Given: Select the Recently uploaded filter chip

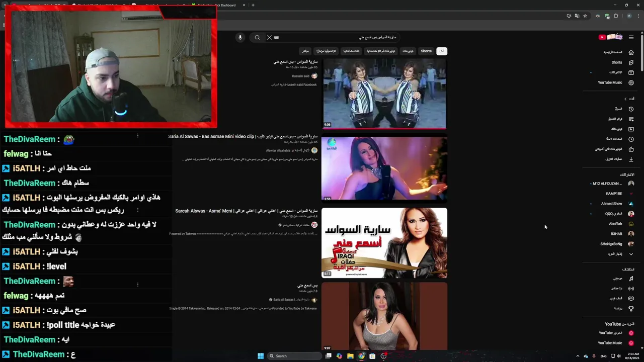Looking at the screenshot, I should [x=326, y=51].
